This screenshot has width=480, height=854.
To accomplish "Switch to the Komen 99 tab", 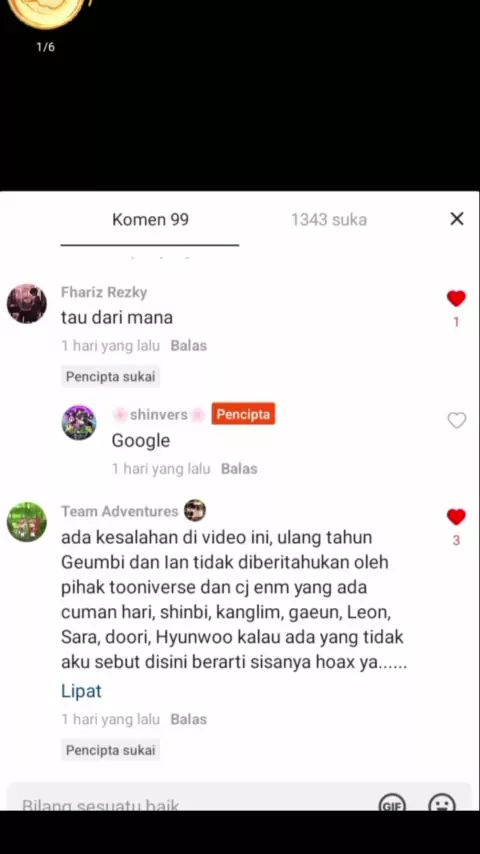I will click(x=150, y=219).
